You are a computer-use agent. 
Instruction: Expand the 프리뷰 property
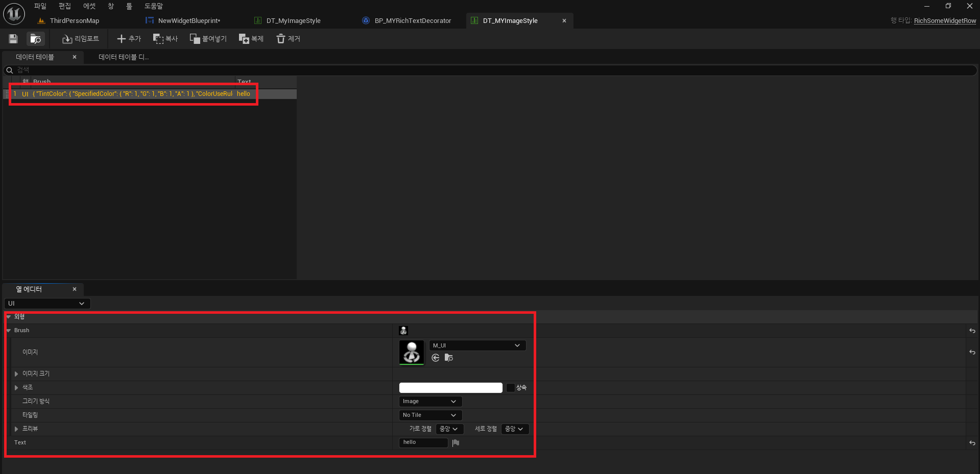16,429
